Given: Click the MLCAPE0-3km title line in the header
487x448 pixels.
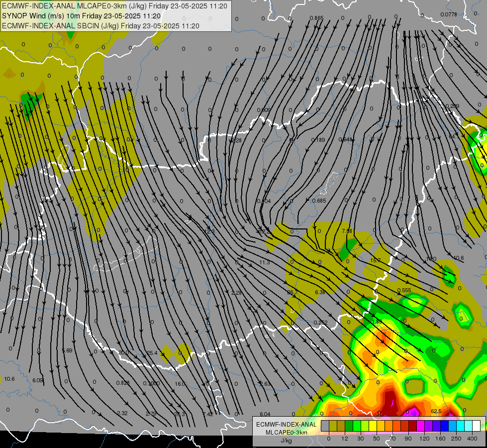Looking at the screenshot, I should 114,6.
